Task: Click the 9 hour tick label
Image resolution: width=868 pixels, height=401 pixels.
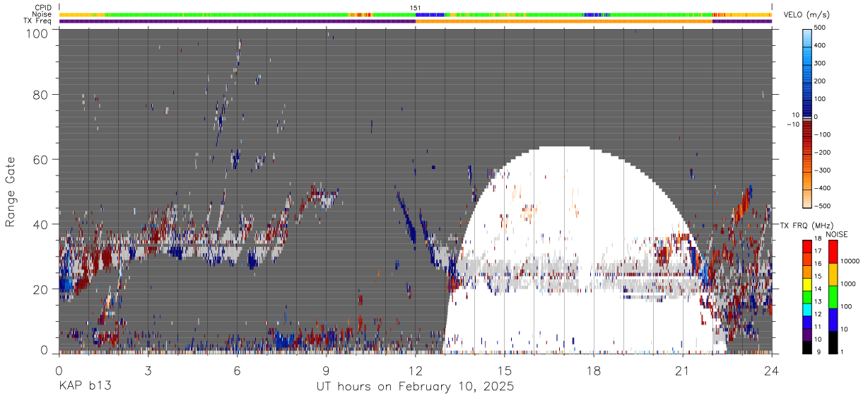Action: (327, 370)
